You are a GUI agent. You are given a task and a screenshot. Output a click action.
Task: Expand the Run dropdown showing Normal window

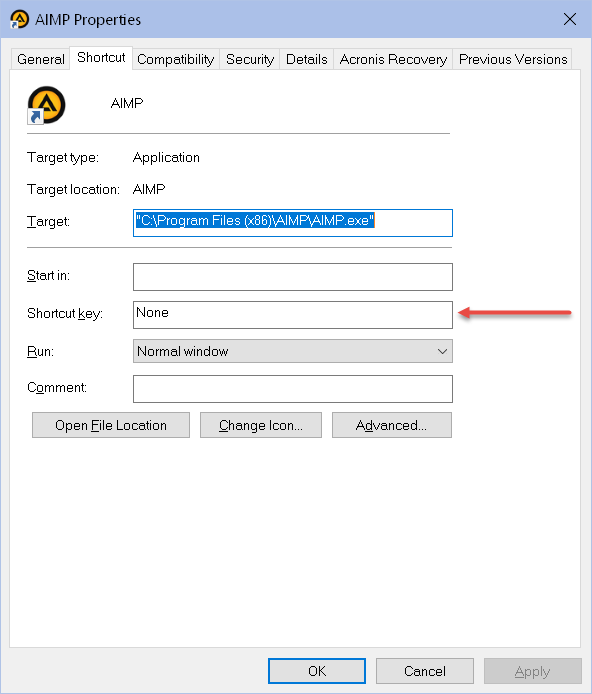[292, 351]
